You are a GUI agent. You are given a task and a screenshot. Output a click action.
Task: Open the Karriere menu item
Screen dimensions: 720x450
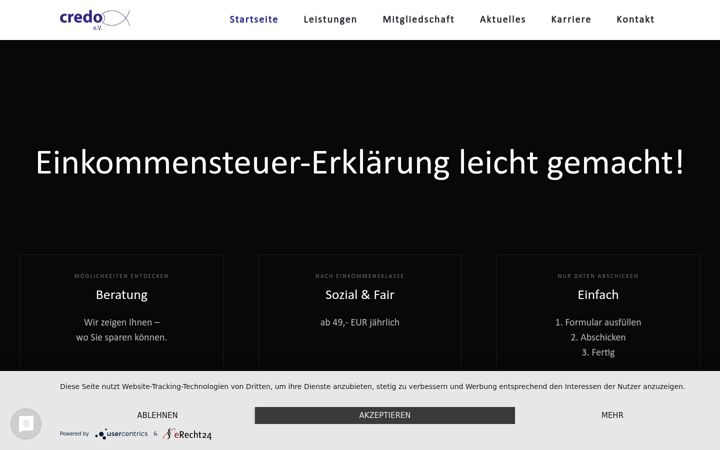click(x=571, y=19)
